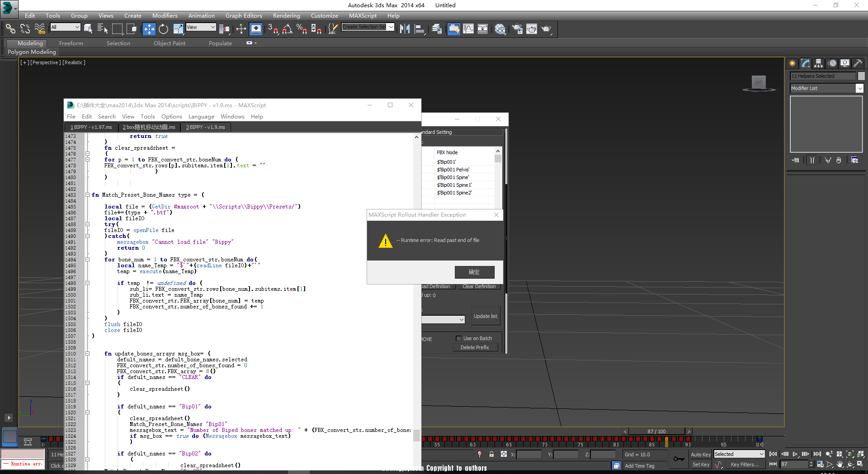Open Select by Name dialog
868x474 pixels.
pyautogui.click(x=103, y=29)
